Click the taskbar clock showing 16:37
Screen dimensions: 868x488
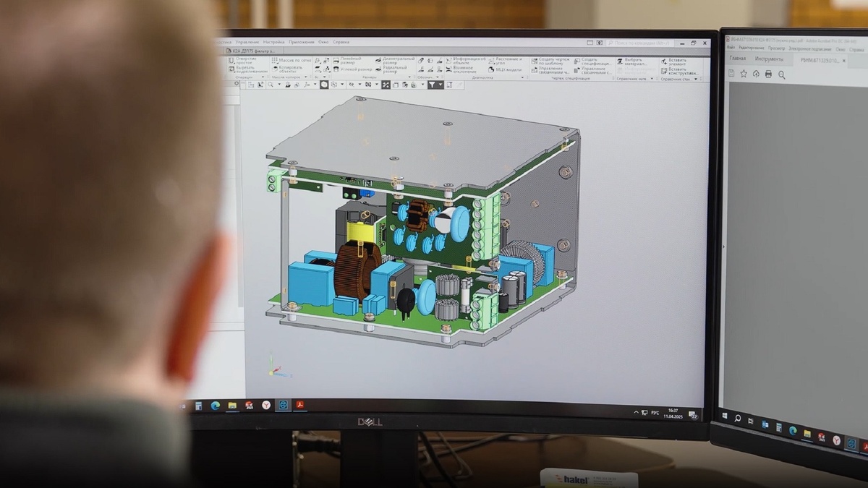pos(673,414)
